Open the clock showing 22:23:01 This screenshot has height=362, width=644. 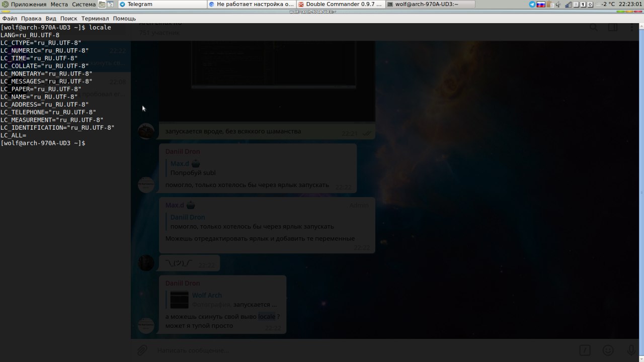pos(630,4)
